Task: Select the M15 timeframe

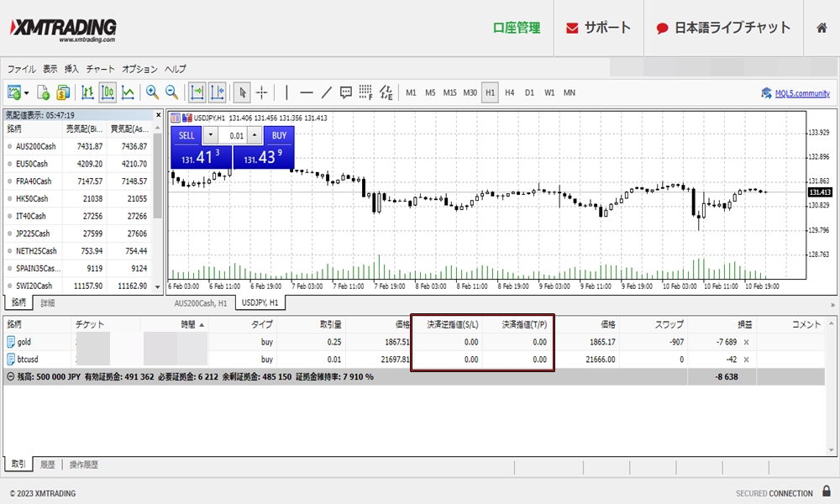Action: (x=449, y=92)
